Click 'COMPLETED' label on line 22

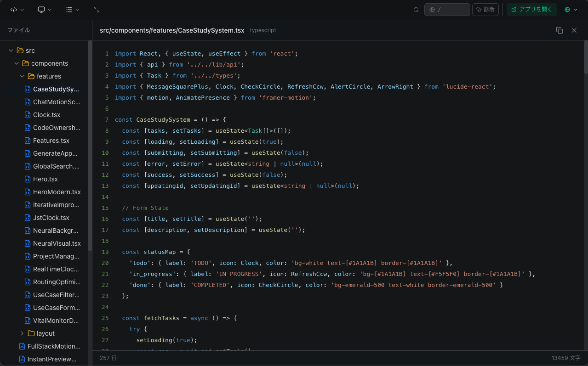pos(211,285)
